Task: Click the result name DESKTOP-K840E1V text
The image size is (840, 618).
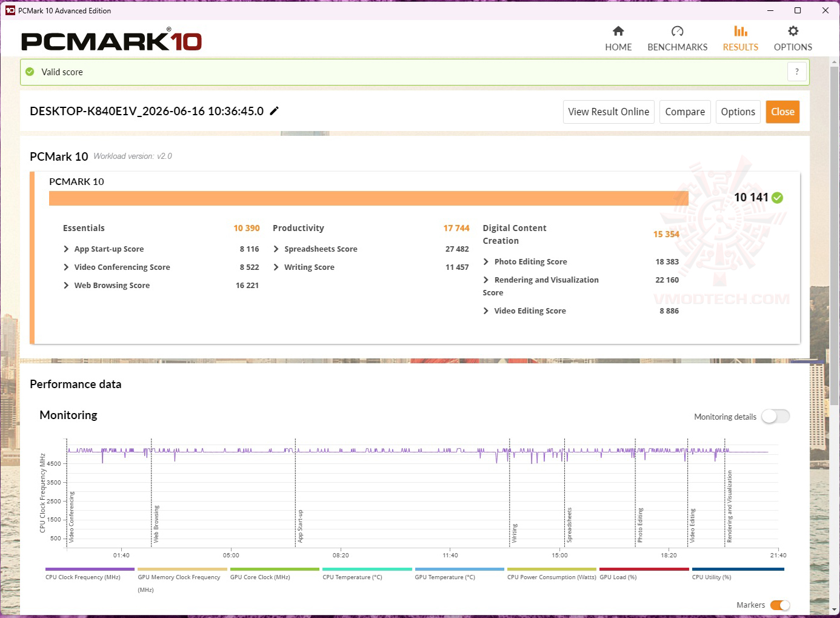Action: point(147,111)
